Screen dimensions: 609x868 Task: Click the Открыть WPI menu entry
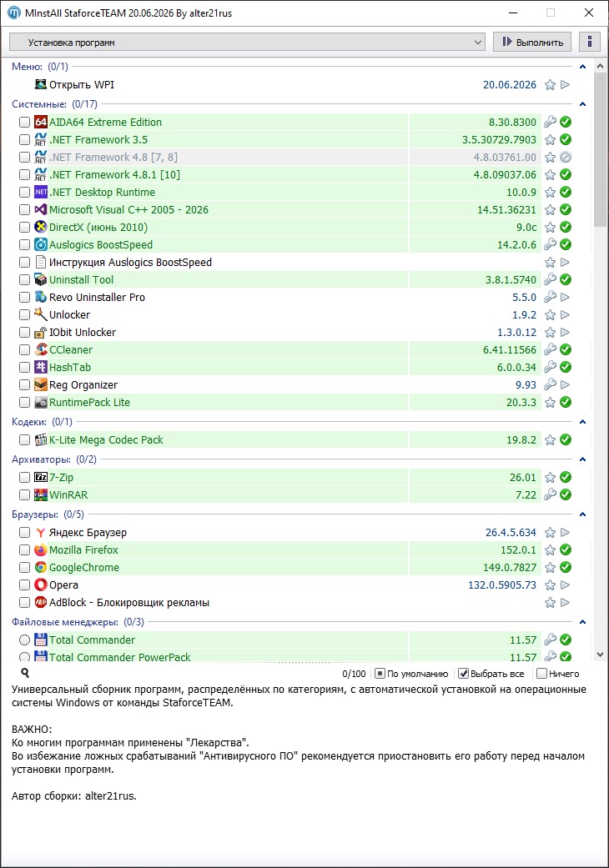point(82,85)
